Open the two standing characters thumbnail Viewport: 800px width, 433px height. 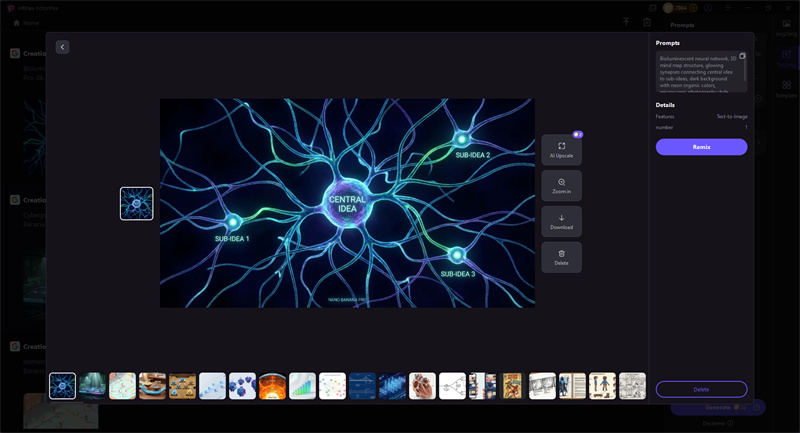(x=603, y=386)
